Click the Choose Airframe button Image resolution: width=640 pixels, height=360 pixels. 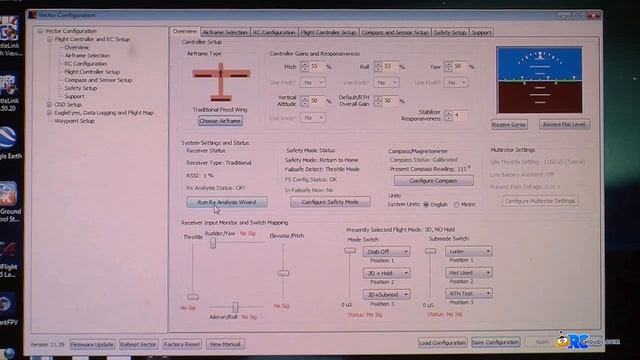[220, 121]
